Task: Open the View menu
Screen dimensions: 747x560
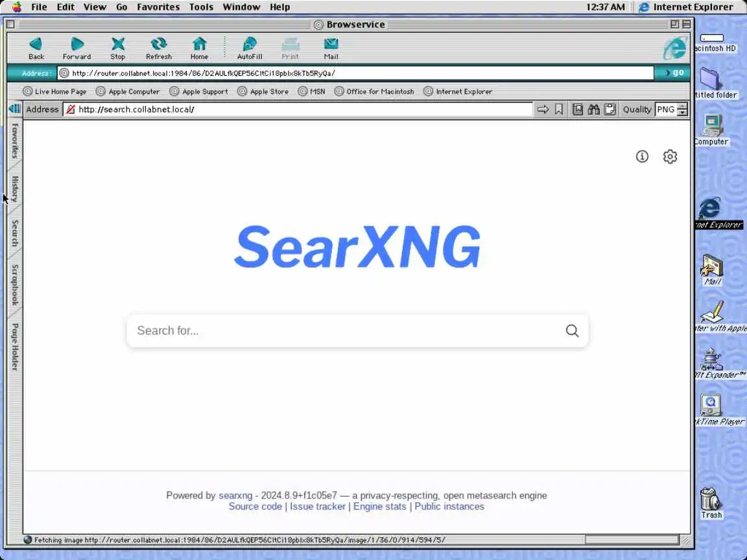Action: (95, 6)
